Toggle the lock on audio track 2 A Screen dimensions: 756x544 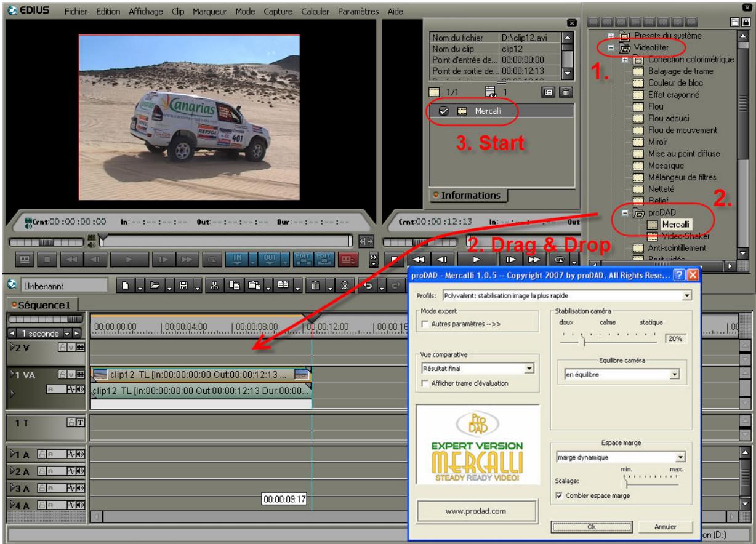[42, 471]
